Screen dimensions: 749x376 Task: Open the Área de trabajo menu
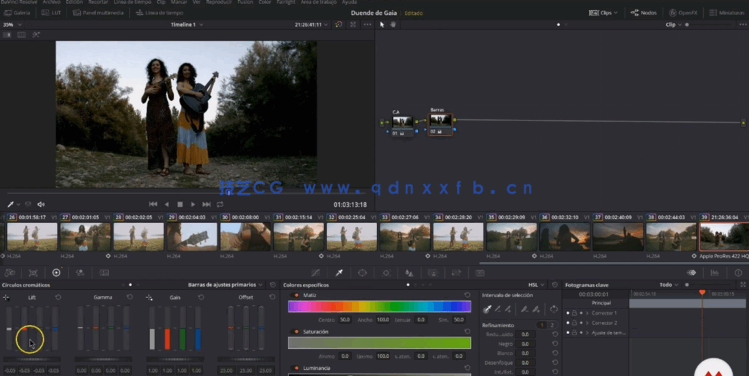tap(318, 2)
